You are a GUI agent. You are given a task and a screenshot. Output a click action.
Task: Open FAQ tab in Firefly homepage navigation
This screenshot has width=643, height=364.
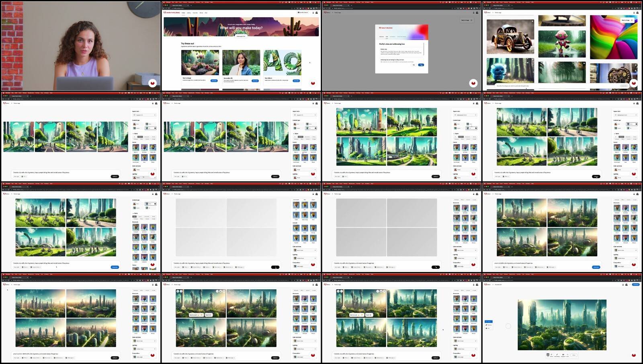tap(206, 12)
